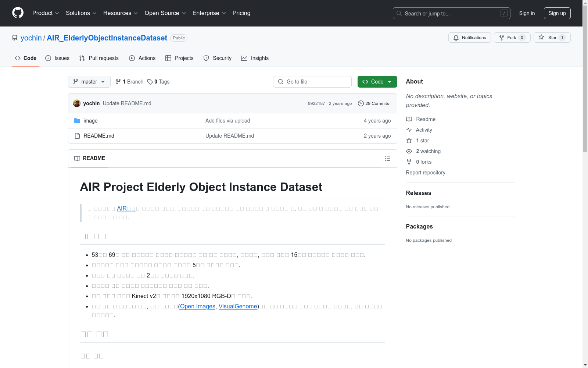This screenshot has width=588, height=368.
Task: Click the repository icon beside yochin
Action: coord(15,38)
